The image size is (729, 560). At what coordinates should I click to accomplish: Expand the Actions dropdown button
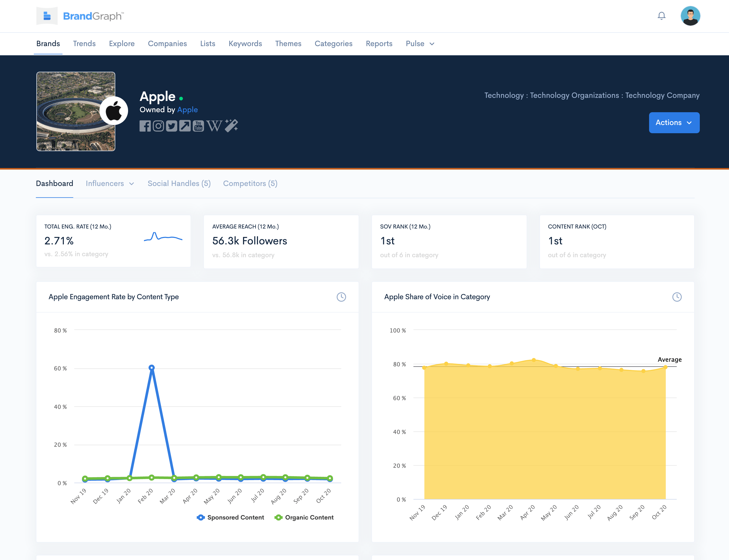(x=674, y=123)
